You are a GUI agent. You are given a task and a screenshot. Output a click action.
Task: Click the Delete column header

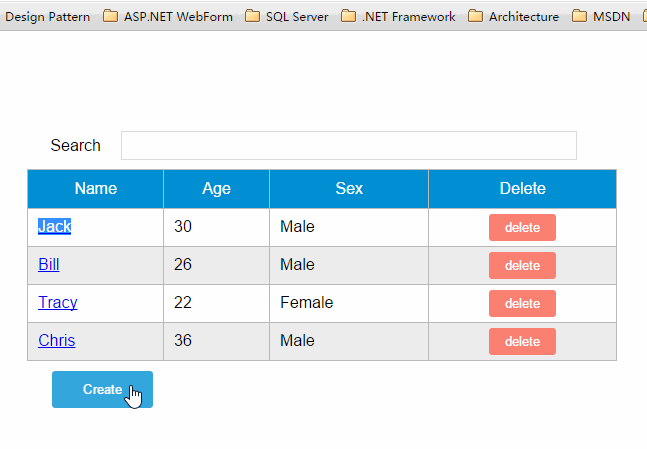[x=522, y=189]
